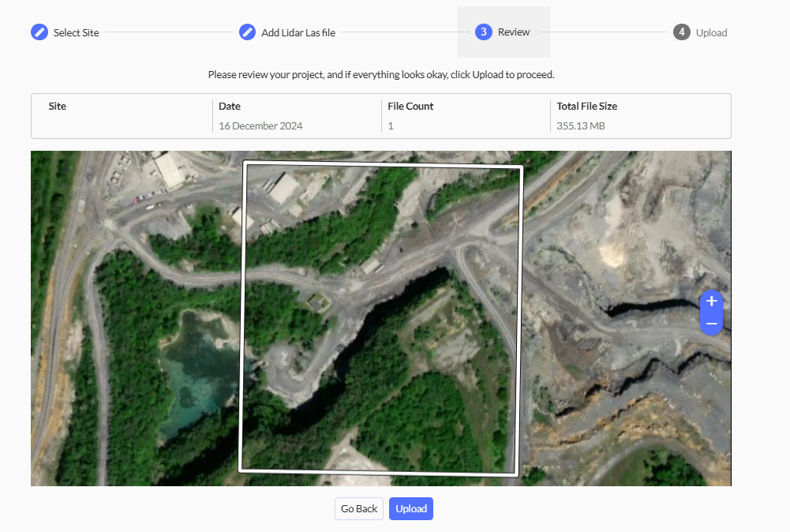
Task: Click the File Count value 1
Action: (391, 126)
